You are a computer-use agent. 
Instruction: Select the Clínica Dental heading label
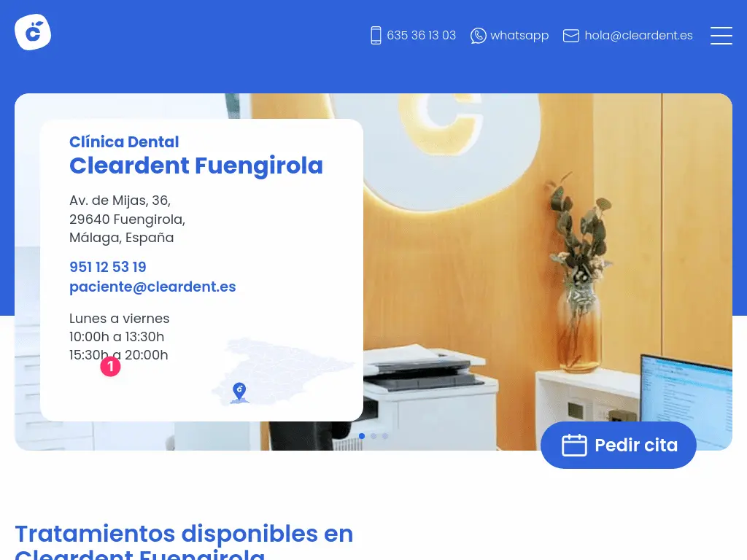124,141
